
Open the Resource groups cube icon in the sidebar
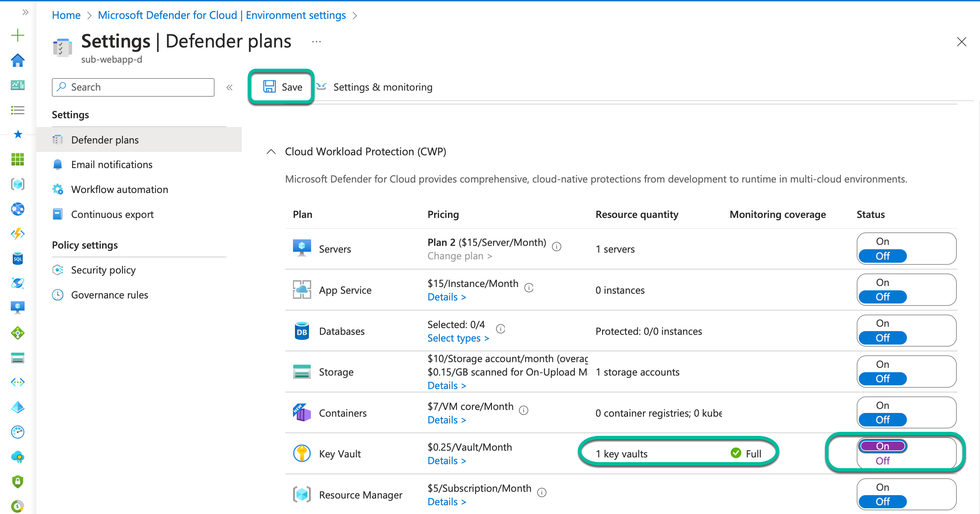(x=18, y=184)
